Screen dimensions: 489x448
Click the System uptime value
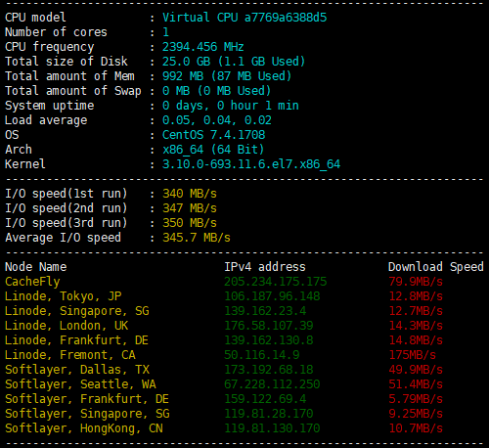click(x=231, y=106)
